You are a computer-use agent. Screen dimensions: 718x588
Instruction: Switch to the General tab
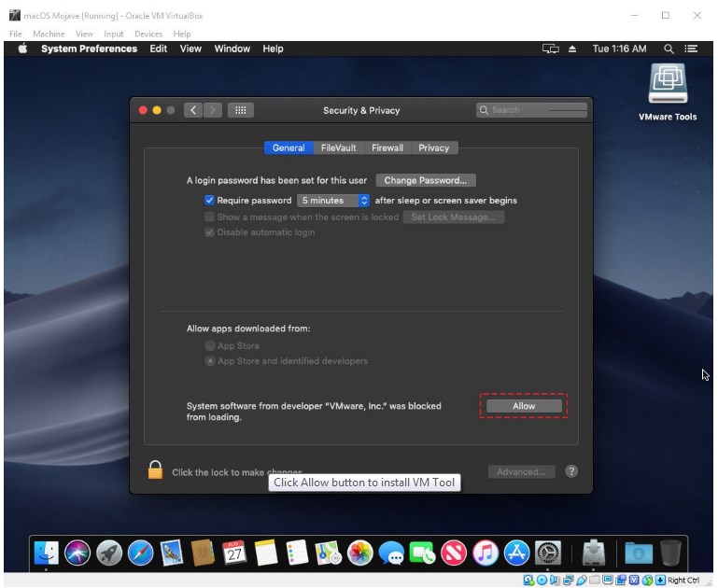point(289,147)
